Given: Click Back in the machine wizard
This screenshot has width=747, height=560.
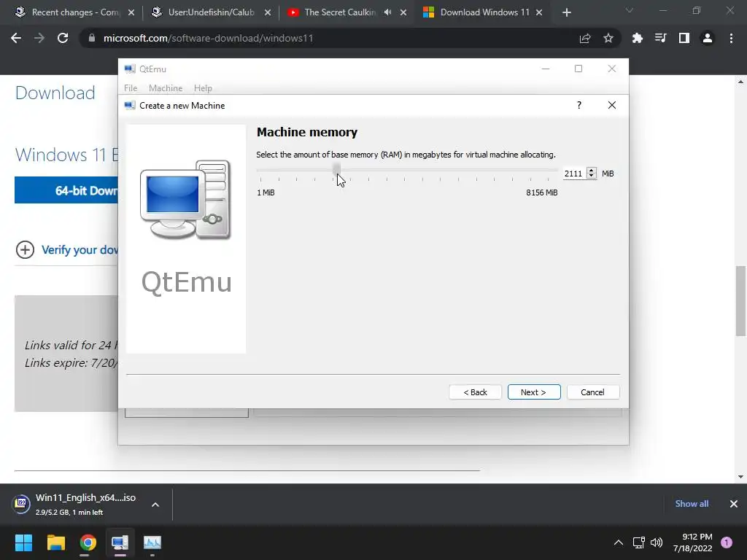Looking at the screenshot, I should coord(475,392).
